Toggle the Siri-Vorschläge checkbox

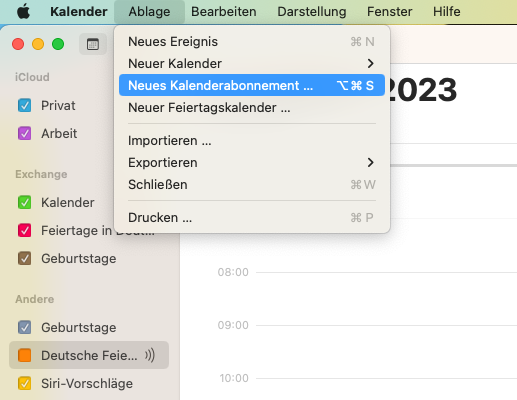[25, 383]
